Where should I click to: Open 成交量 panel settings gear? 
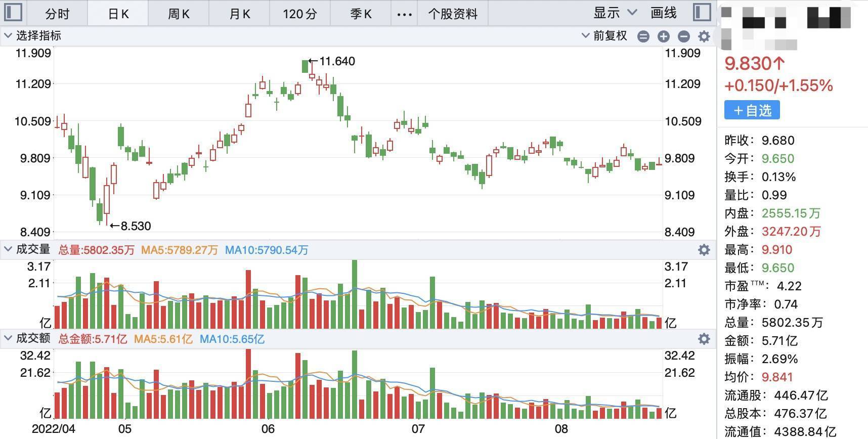point(704,250)
